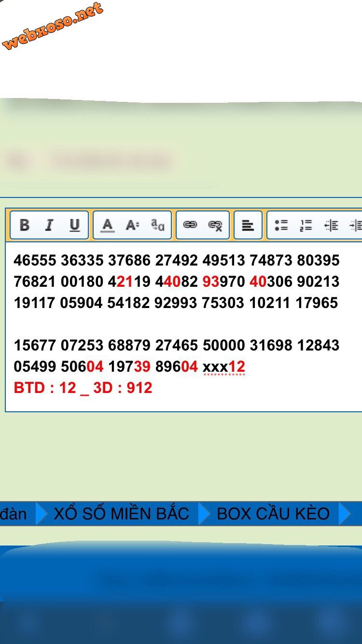Click the decrease indent icon
Viewport: 362px width, 644px height.
tap(331, 225)
